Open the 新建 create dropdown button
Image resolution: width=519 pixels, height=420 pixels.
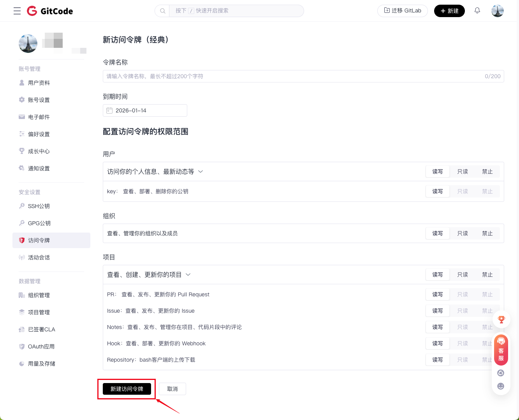[449, 11]
